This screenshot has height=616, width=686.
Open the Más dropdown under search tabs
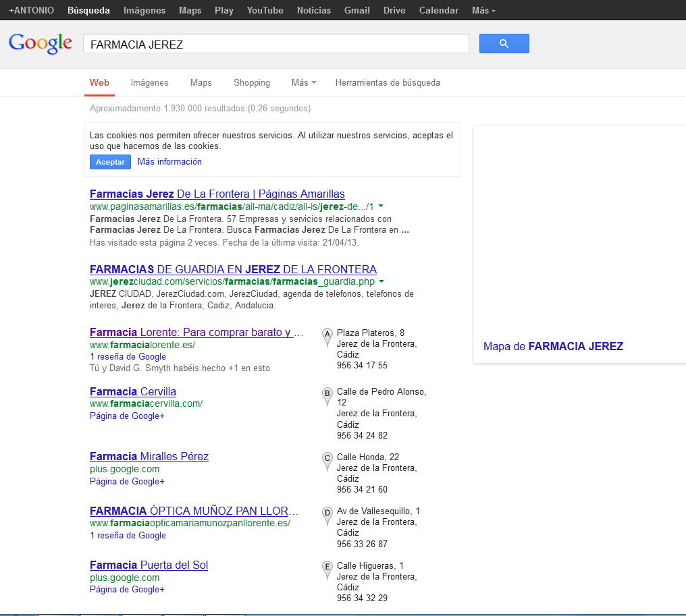tap(304, 82)
